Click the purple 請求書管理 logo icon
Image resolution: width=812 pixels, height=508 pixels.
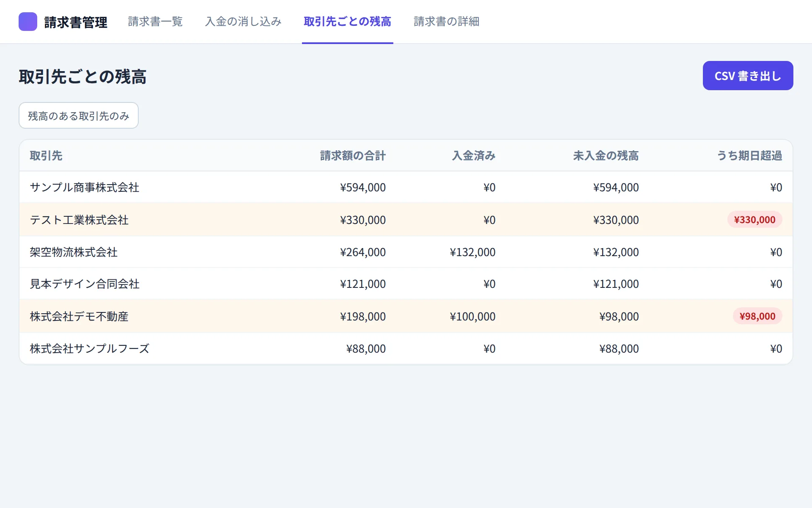(x=28, y=22)
